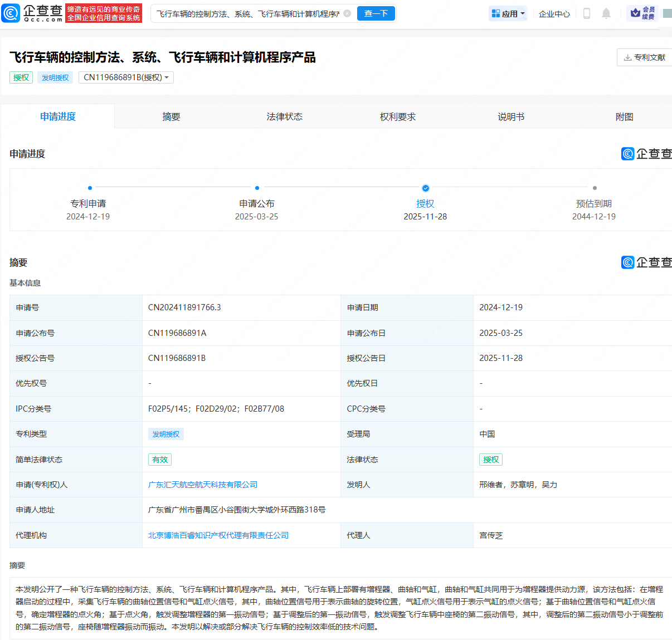Open the notification bell
This screenshot has width=672, height=640.
pos(606,13)
